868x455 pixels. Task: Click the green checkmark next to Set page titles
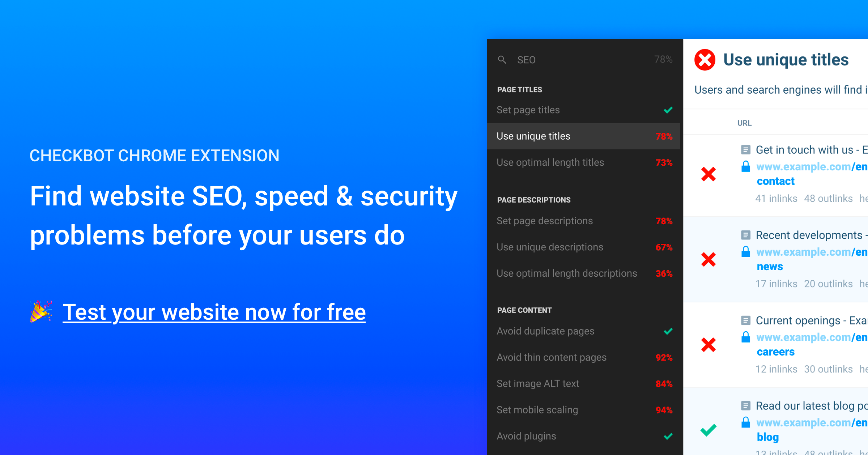pos(668,109)
